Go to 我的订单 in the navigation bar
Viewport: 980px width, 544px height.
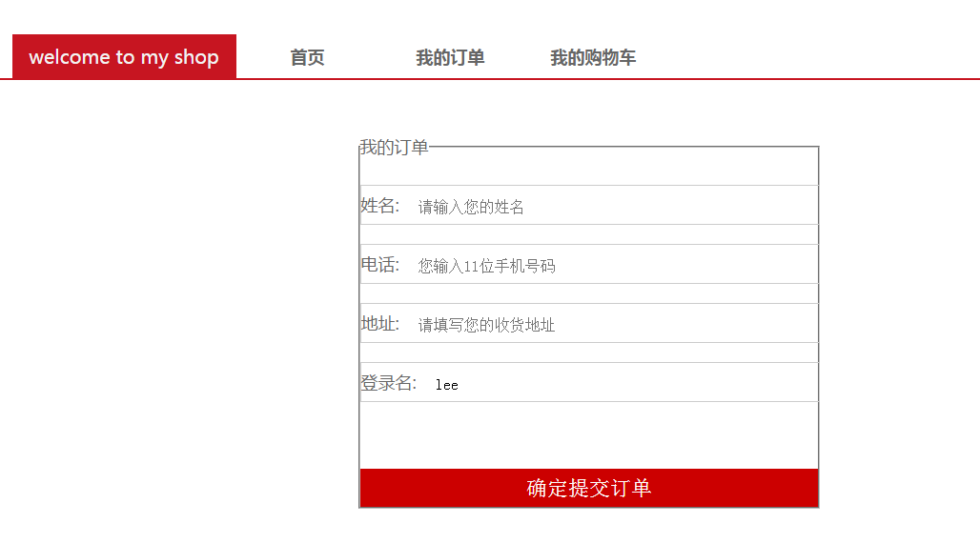(450, 57)
